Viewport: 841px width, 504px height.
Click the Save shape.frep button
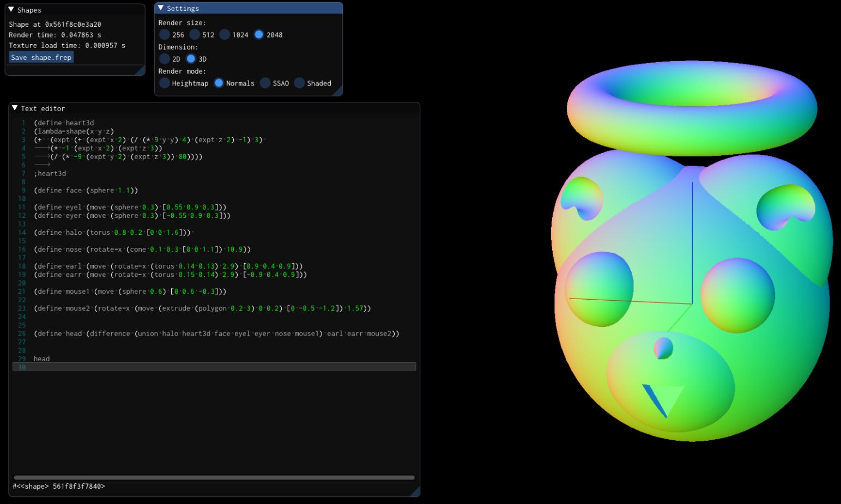(x=41, y=58)
